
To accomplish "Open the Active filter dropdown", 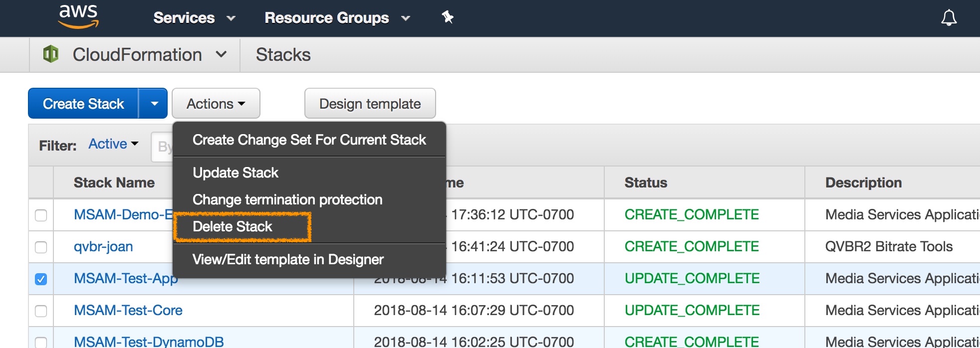I will (x=113, y=144).
